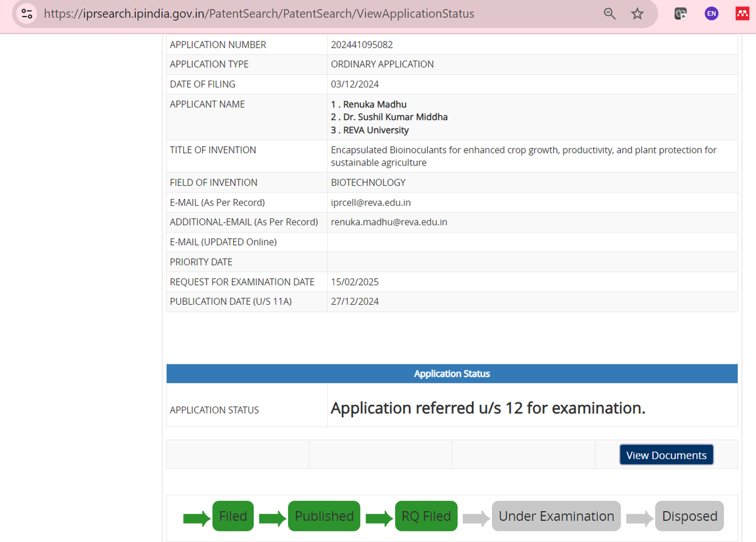This screenshot has width=756, height=542.
Task: Click the site information icon in address bar
Action: coord(26,13)
